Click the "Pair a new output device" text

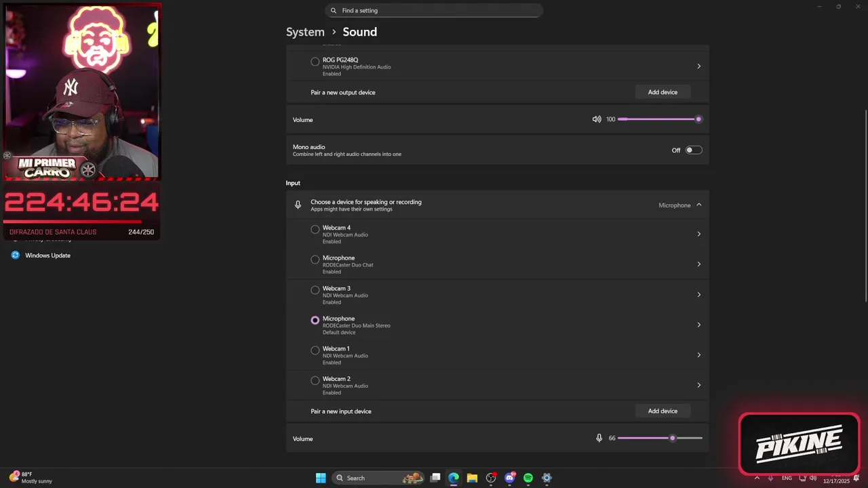click(x=342, y=92)
